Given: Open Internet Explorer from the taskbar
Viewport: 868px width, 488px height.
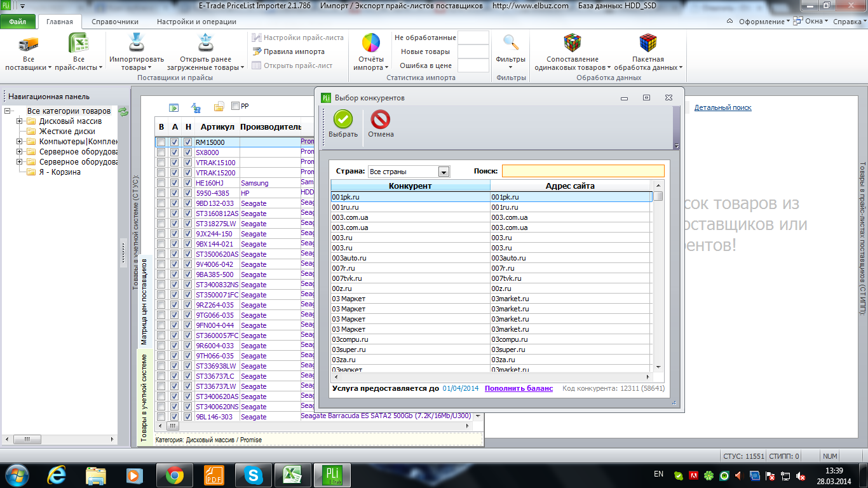Looking at the screenshot, I should click(x=57, y=475).
